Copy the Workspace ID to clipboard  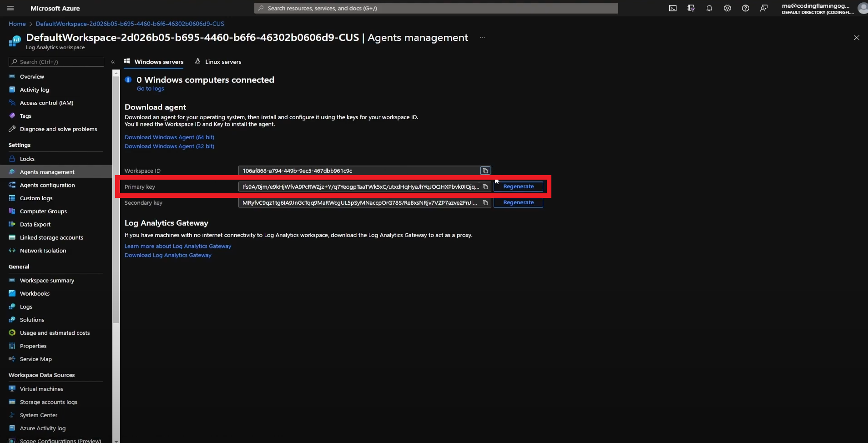click(x=485, y=171)
